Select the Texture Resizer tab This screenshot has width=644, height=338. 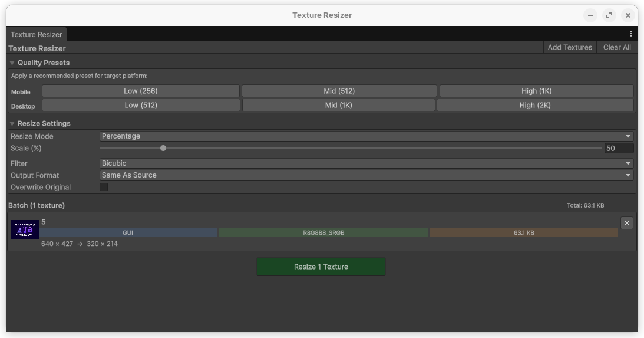[x=36, y=34]
